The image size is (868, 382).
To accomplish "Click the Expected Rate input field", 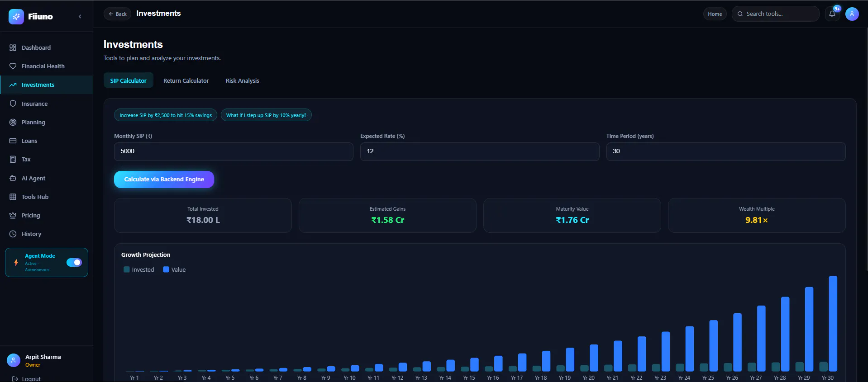I will click(480, 151).
